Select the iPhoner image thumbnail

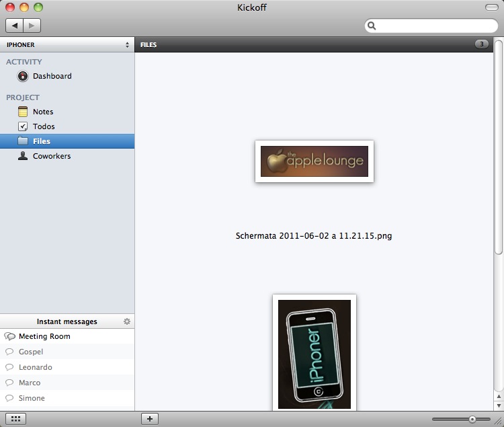[x=314, y=353]
